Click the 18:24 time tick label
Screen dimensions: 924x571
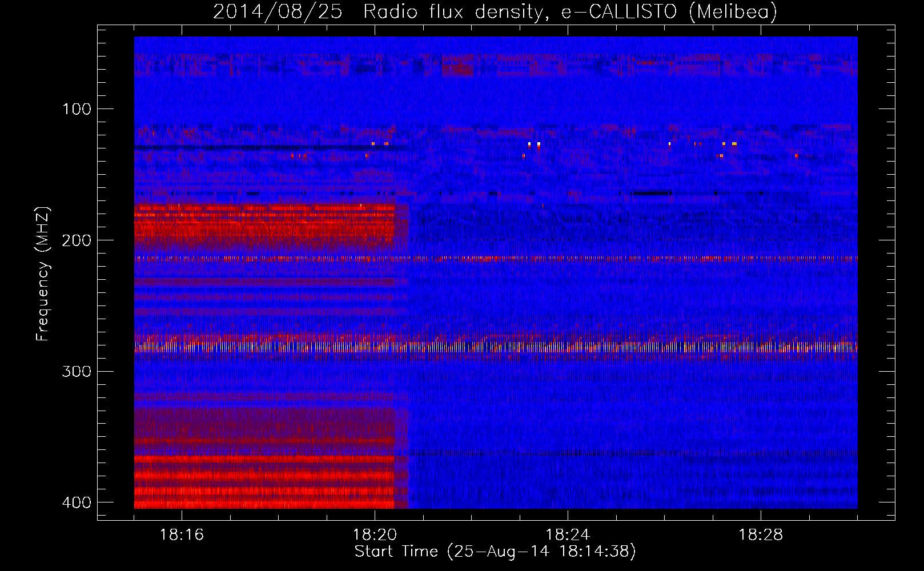click(568, 535)
